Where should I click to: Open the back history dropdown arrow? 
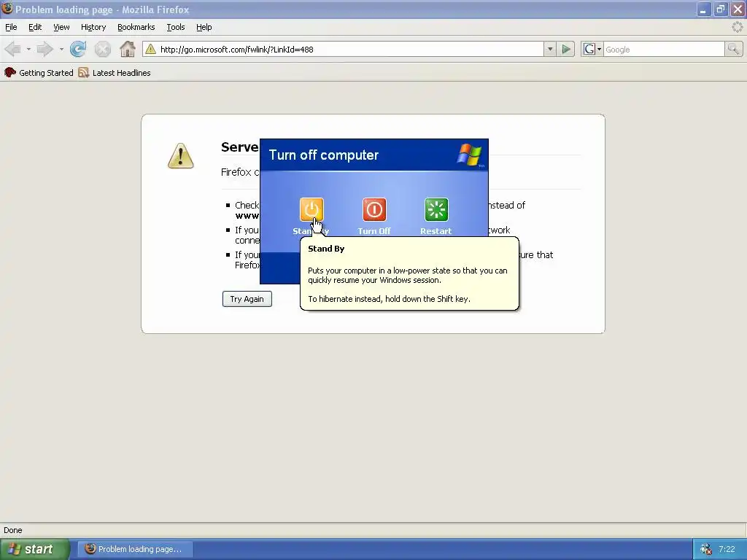[x=28, y=49]
